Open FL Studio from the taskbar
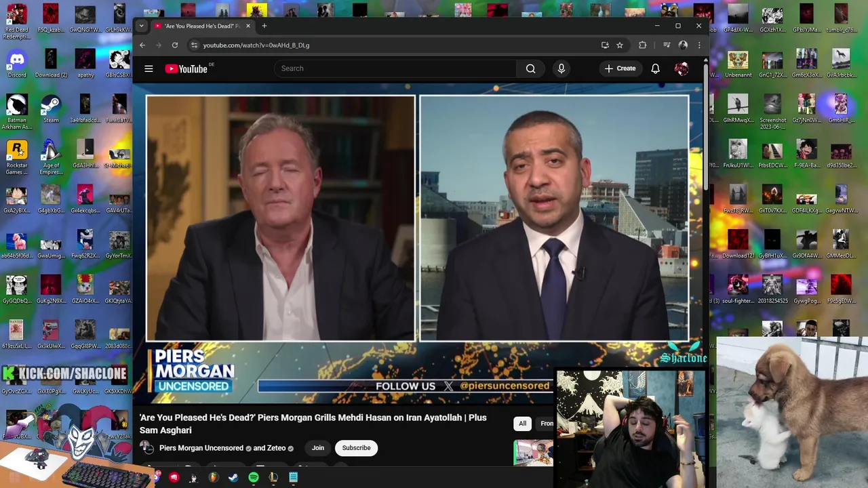Screen dimensions: 868x488 click(214, 478)
